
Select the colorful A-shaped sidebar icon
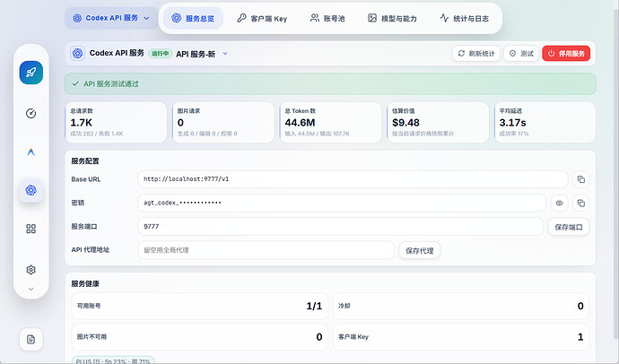click(31, 152)
